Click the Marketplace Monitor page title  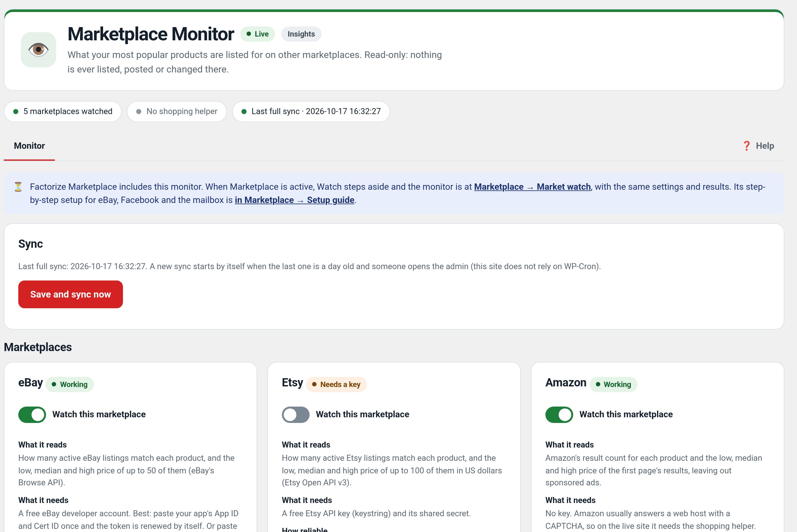[x=151, y=34]
